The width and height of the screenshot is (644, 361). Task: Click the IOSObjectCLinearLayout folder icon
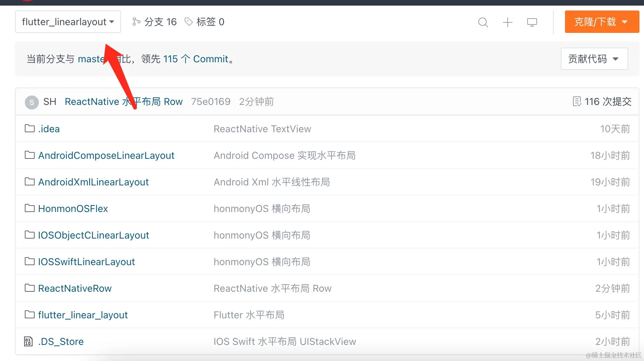point(30,235)
